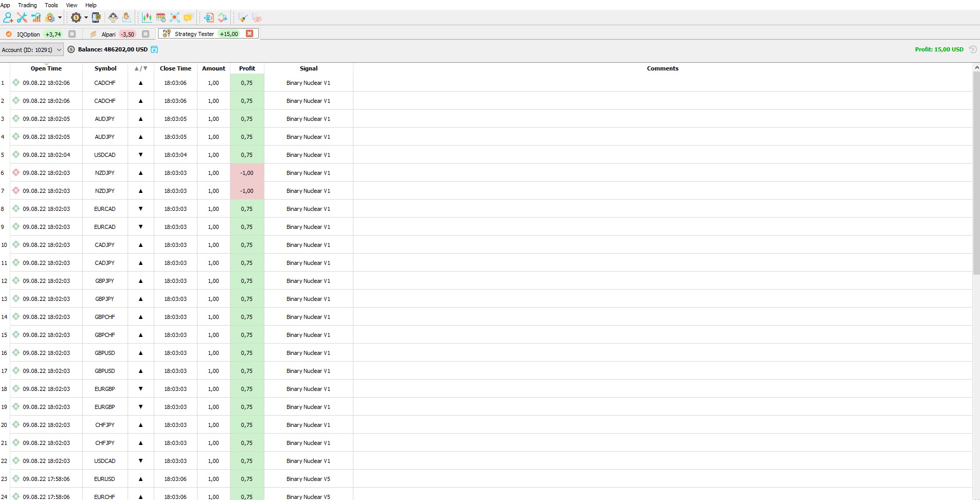This screenshot has width=980, height=500.
Task: Click the green status icon in row 1
Action: tap(16, 82)
